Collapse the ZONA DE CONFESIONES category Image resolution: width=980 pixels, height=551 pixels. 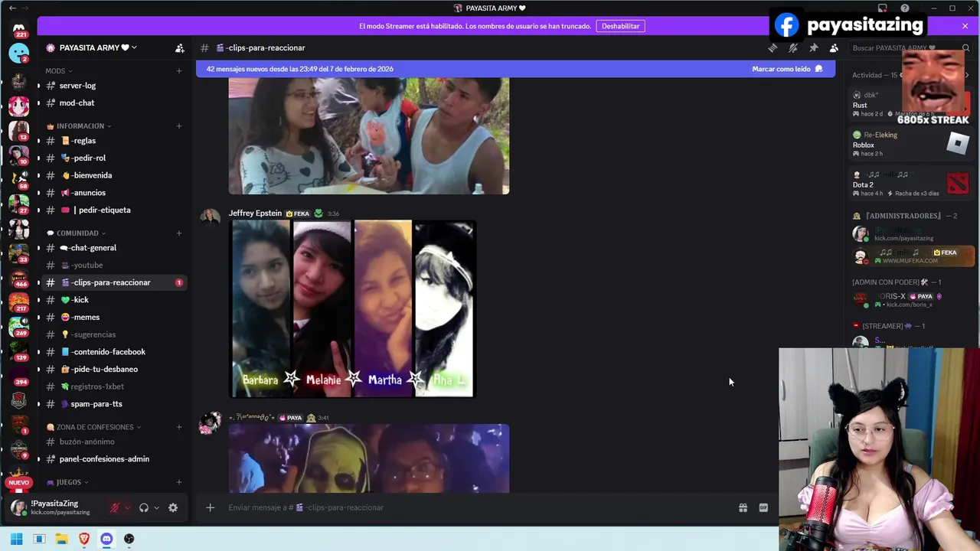click(x=93, y=427)
